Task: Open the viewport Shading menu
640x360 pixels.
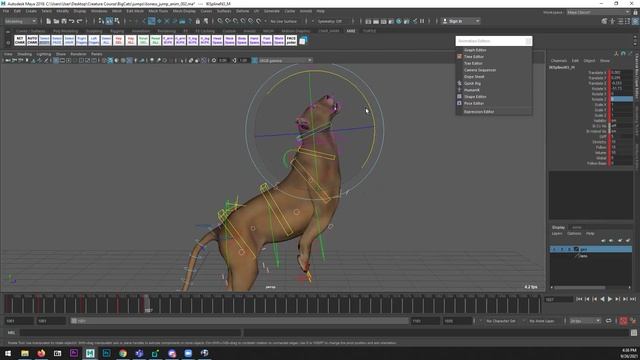Action: tap(24, 54)
